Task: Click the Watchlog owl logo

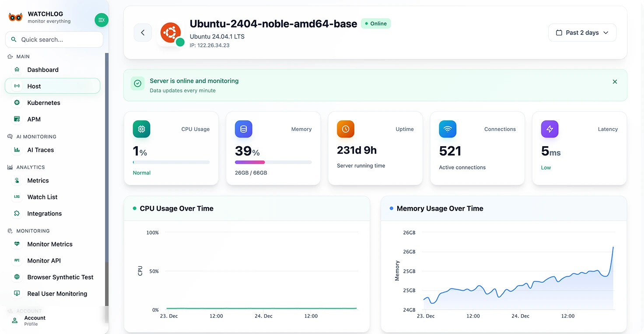Action: 15,17
